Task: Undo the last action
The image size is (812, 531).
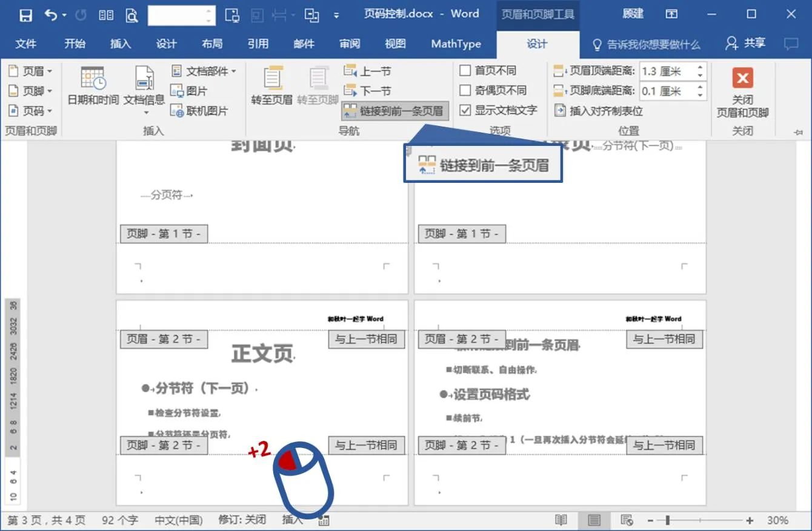Action: click(51, 15)
